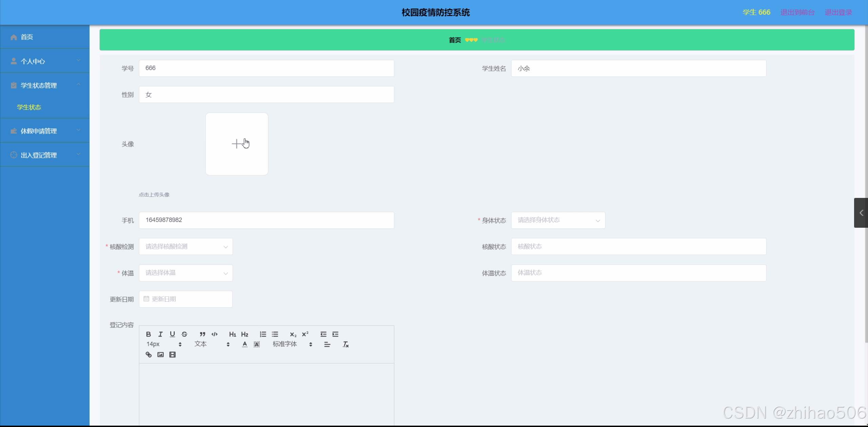Open the 请选择核酸检测 dropdown
The width and height of the screenshot is (868, 427).
pos(186,247)
